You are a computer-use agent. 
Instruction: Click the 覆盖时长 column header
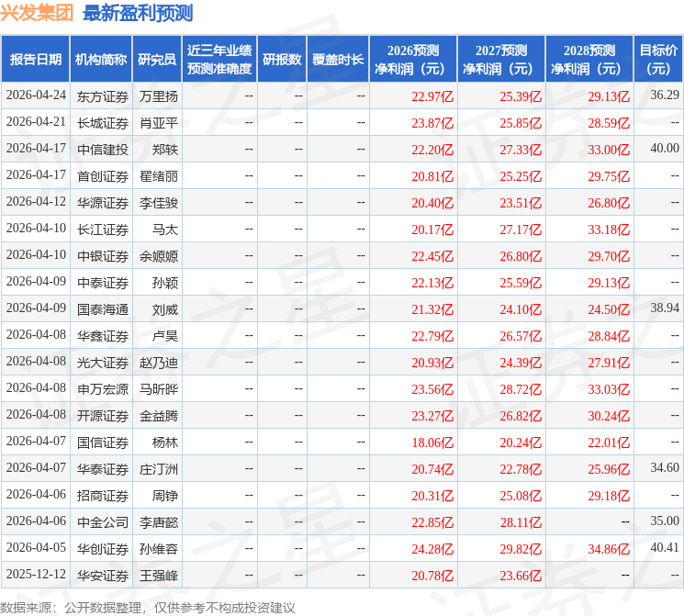coord(338,60)
